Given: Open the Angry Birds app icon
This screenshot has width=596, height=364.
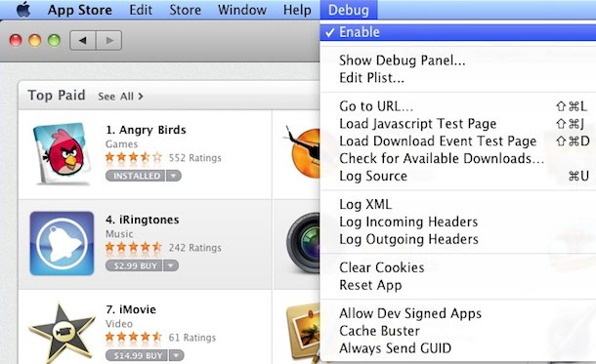Looking at the screenshot, I should (x=62, y=154).
